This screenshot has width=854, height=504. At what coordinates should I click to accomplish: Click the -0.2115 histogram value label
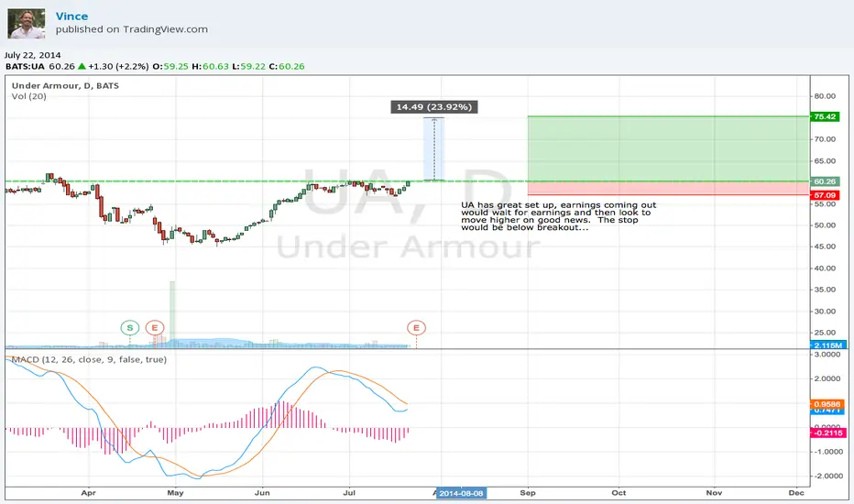(x=827, y=433)
